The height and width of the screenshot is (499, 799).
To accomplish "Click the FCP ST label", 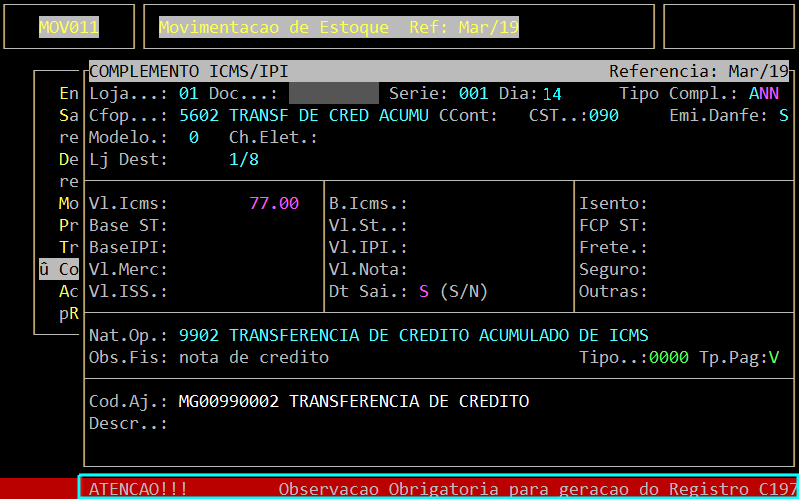I will [x=613, y=225].
